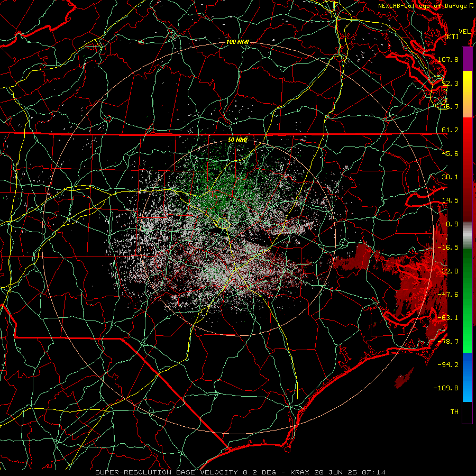Screen dimensions: 476x476
Task: Click the VEL legend title
Action: (x=464, y=32)
